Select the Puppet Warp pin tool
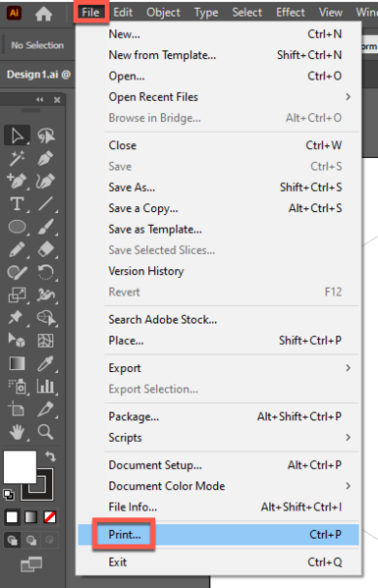 click(x=16, y=318)
